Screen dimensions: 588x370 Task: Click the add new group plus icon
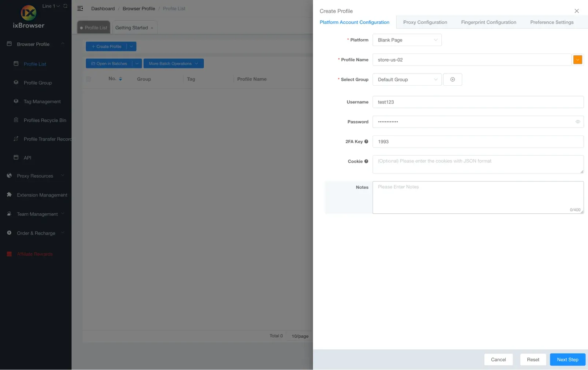point(452,79)
